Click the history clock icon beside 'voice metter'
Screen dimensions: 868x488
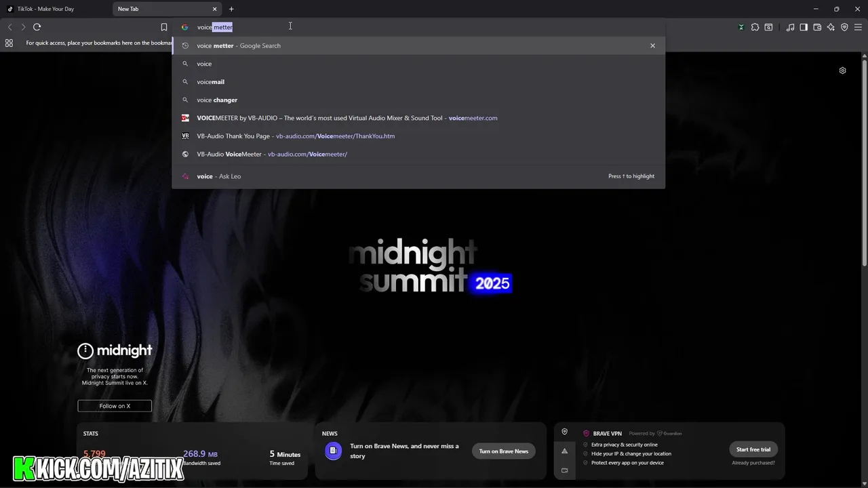185,45
